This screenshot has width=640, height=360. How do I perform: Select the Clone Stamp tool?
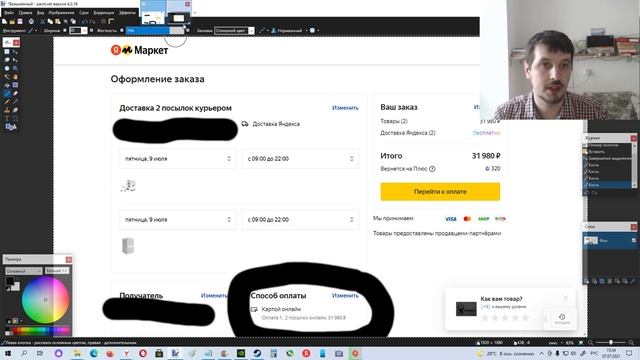coord(7,110)
